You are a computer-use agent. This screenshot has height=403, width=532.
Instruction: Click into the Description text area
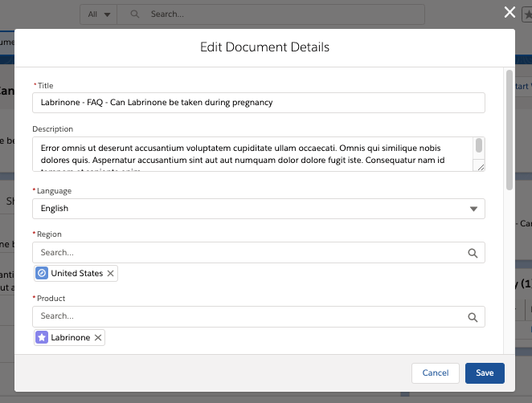(249, 153)
